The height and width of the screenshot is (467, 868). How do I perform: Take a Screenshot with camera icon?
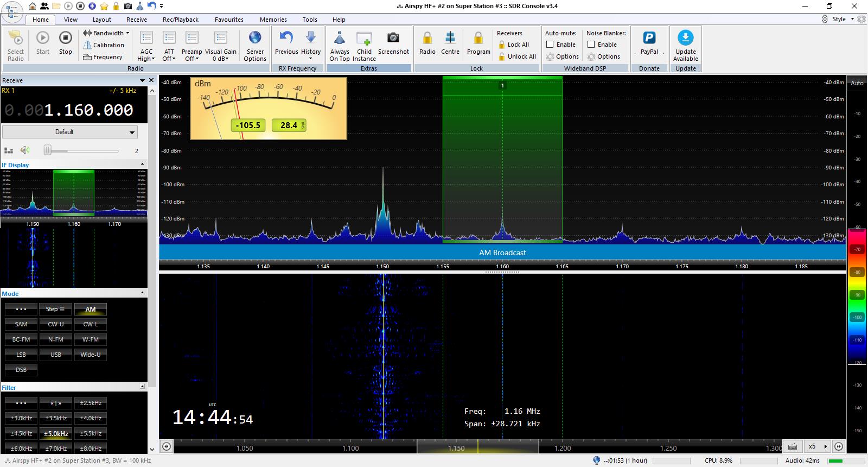coord(393,43)
